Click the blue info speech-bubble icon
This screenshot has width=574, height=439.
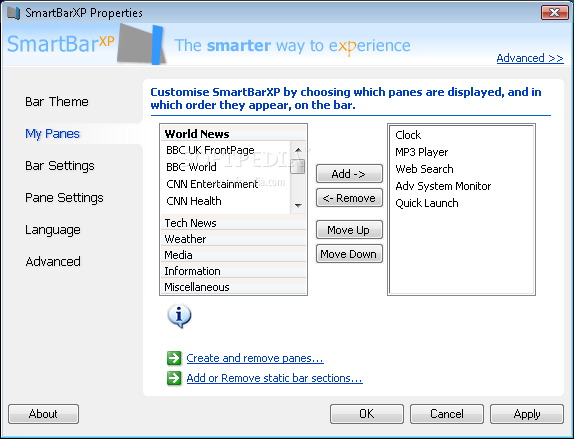(x=179, y=316)
